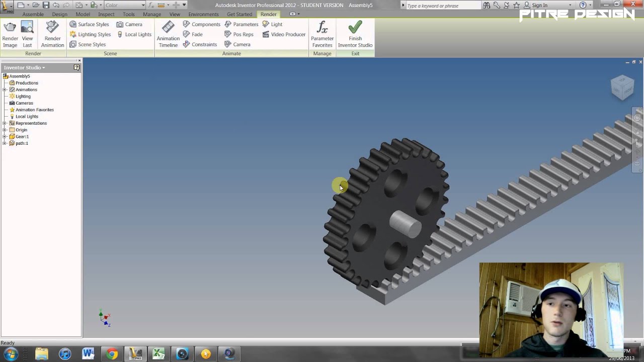Open Parameter Favorites
The width and height of the screenshot is (644, 362).
click(322, 34)
